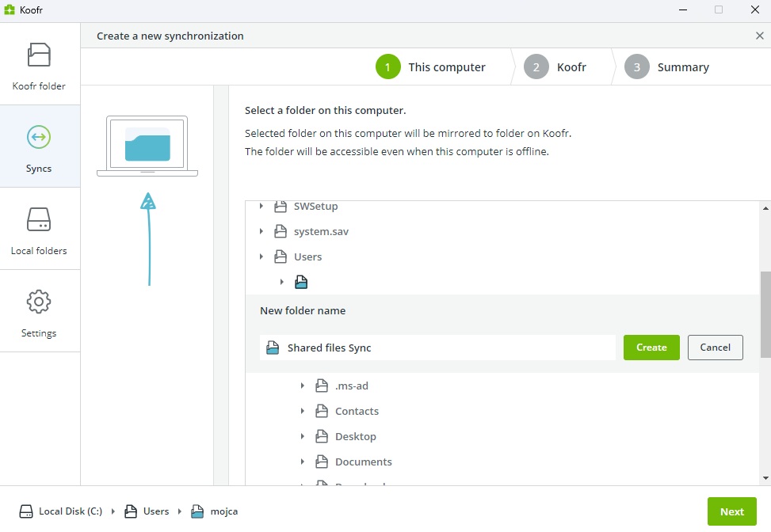
Task: Select the system.sav tree row text
Action: point(321,232)
